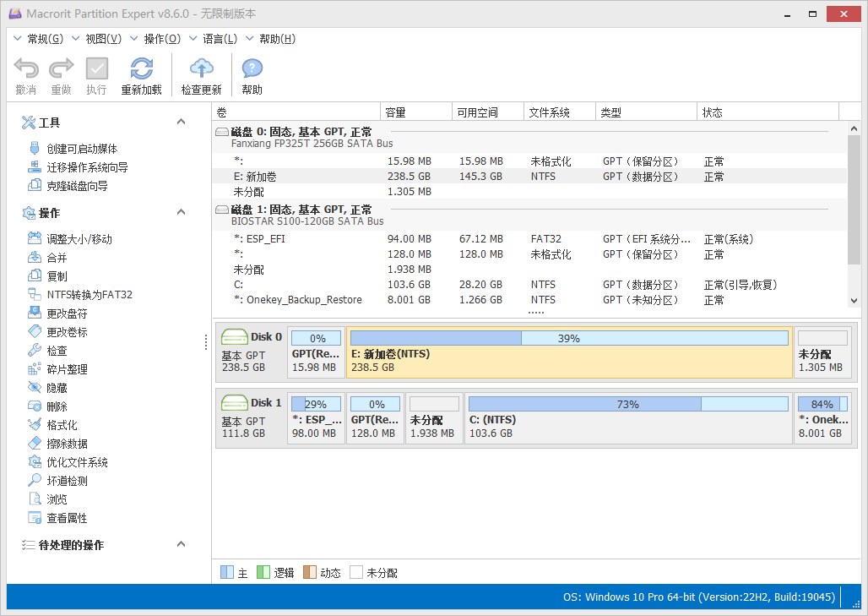Screen dimensions: 868x616
Task: Click the 浏览 browse icon
Action: coord(35,499)
